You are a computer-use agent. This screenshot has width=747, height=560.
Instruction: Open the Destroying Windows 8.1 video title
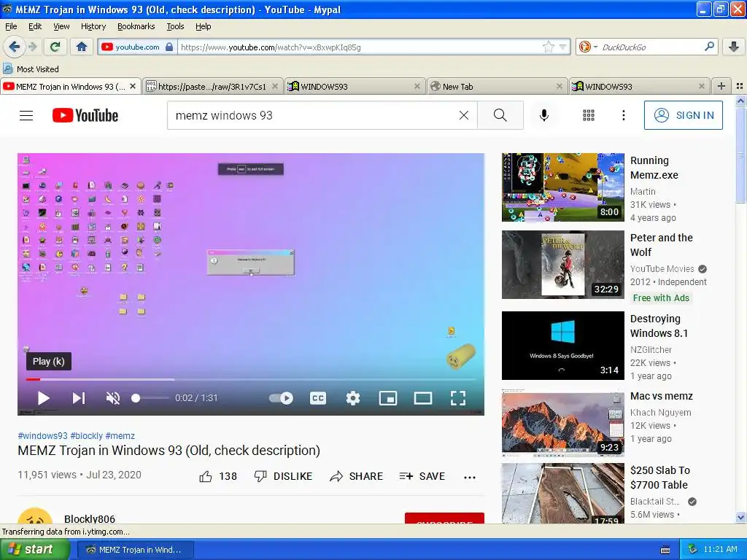(659, 326)
